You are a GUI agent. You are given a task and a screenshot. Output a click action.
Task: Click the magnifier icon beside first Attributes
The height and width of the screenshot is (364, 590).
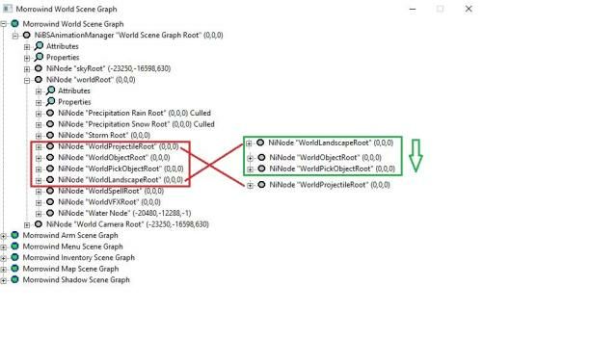coord(39,46)
